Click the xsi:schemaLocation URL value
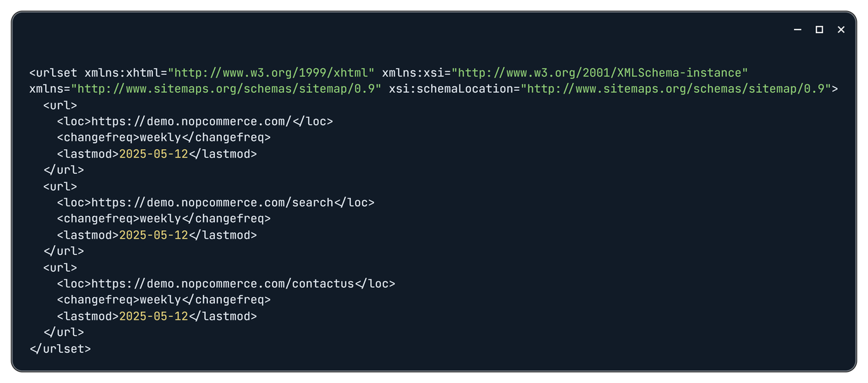Viewport: 868px width, 383px height. pos(676,89)
